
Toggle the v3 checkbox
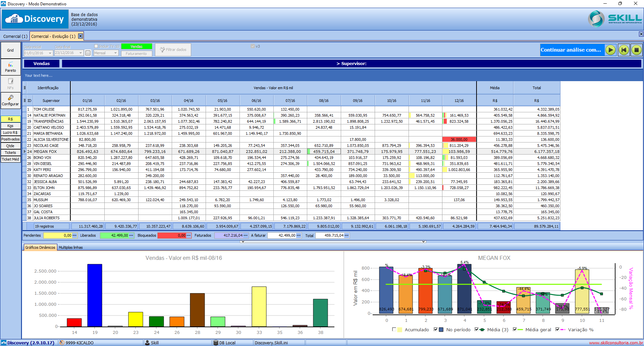tap(253, 46)
